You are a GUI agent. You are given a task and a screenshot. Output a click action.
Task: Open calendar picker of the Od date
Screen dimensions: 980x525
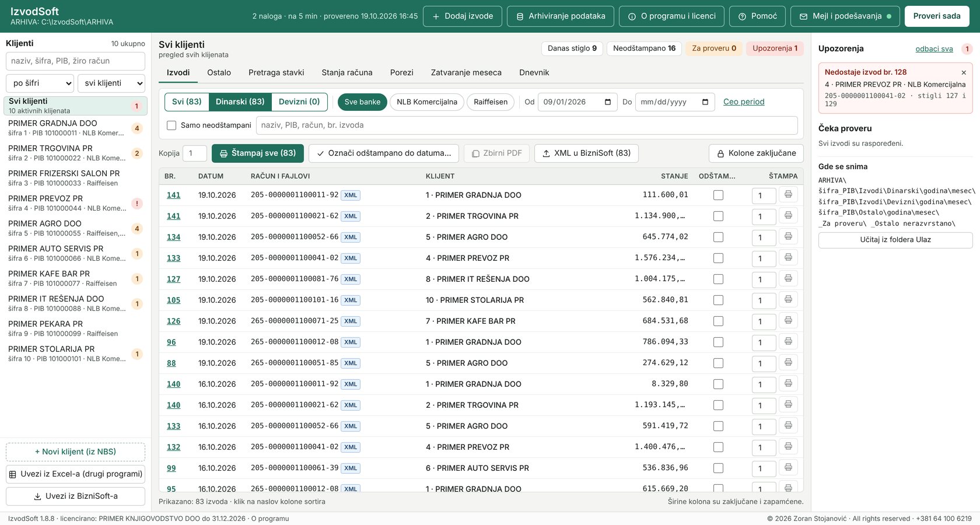[x=608, y=102]
